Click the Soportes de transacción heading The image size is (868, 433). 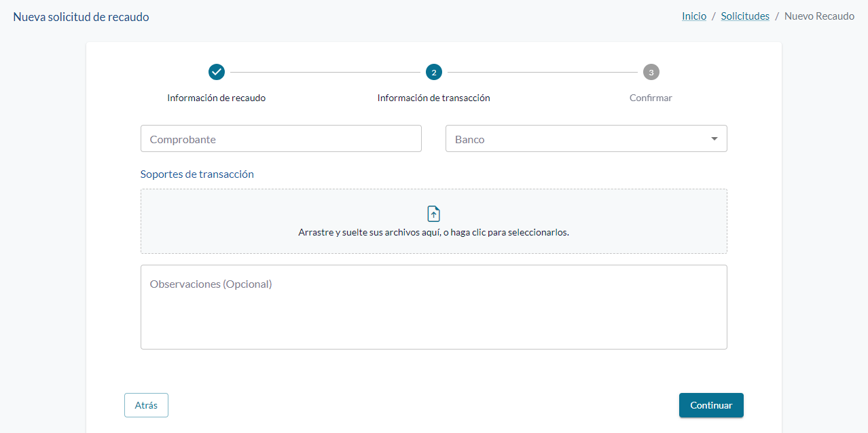[197, 174]
